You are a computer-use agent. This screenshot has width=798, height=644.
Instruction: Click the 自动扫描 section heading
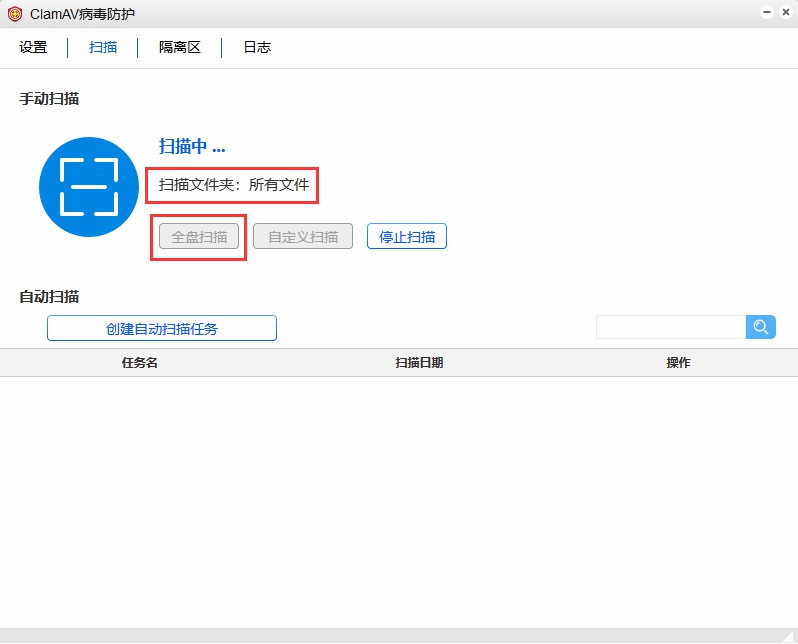[x=49, y=296]
